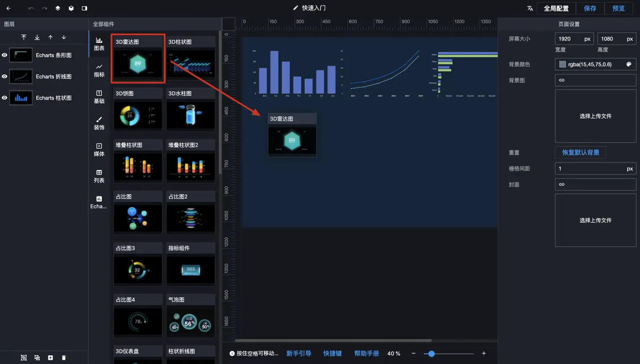Switch to the 指标 component category
This screenshot has width=640, height=364.
point(99,70)
